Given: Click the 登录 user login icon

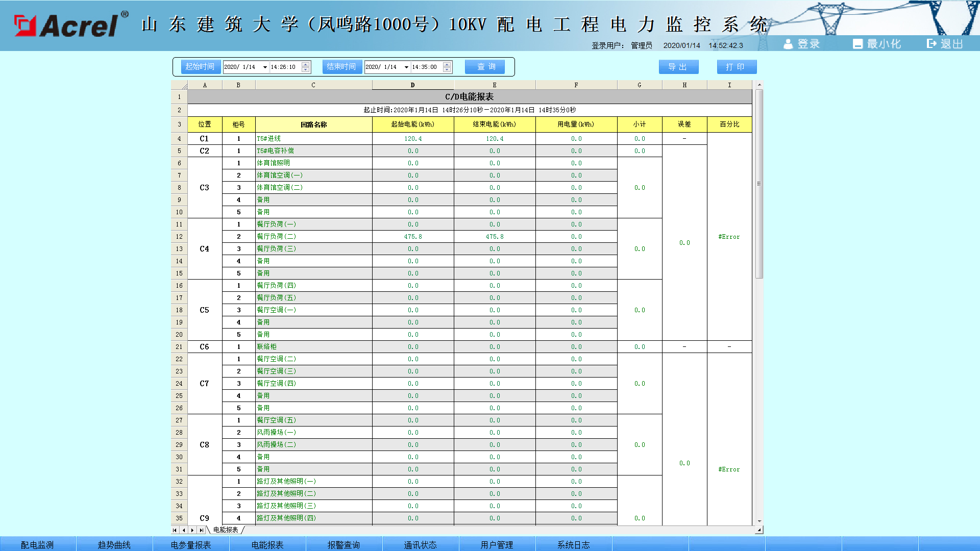Looking at the screenshot, I should pyautogui.click(x=788, y=44).
